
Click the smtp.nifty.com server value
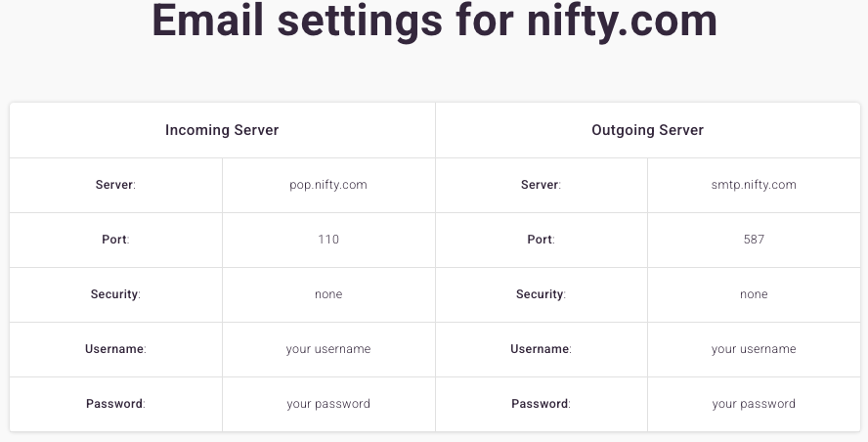point(754,185)
